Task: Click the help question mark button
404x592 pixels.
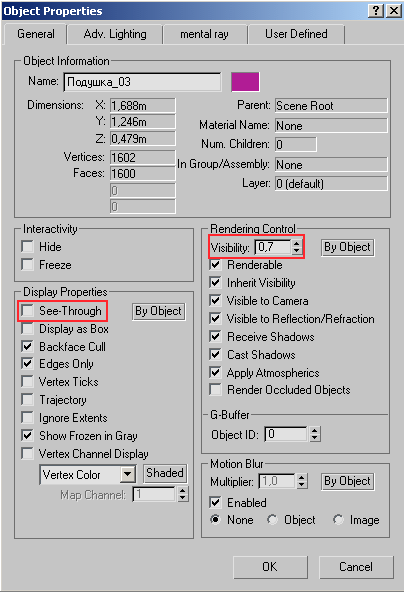Action: tap(376, 10)
